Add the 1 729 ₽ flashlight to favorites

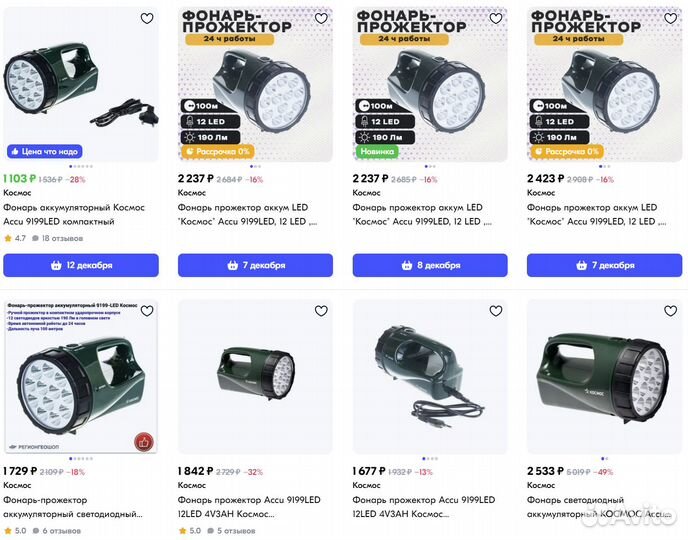tap(147, 311)
